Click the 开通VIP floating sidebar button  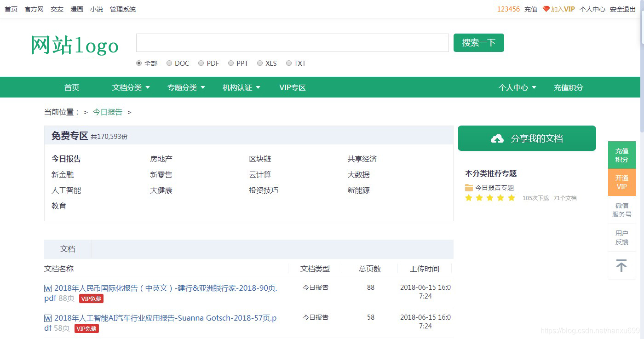(622, 182)
